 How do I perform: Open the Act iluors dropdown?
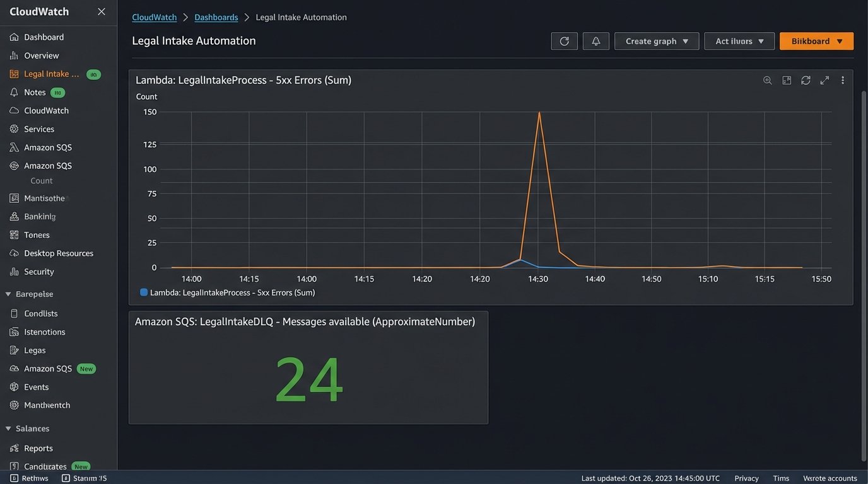pyautogui.click(x=739, y=41)
